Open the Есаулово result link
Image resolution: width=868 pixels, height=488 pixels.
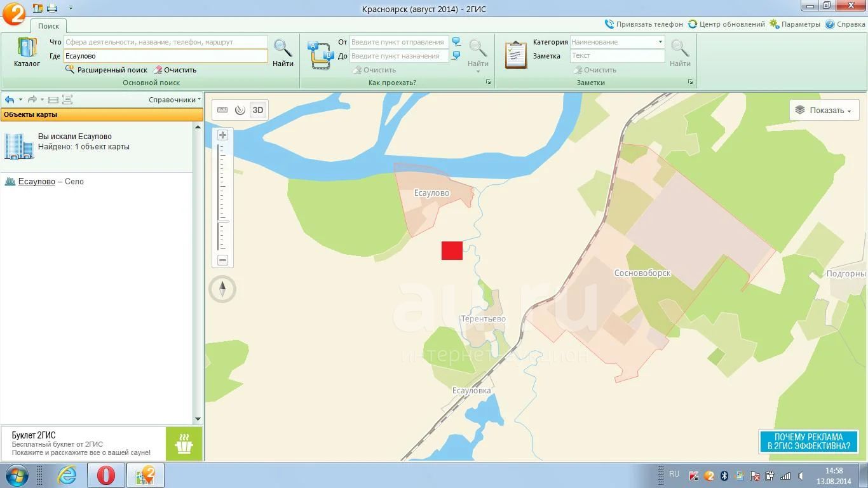37,182
